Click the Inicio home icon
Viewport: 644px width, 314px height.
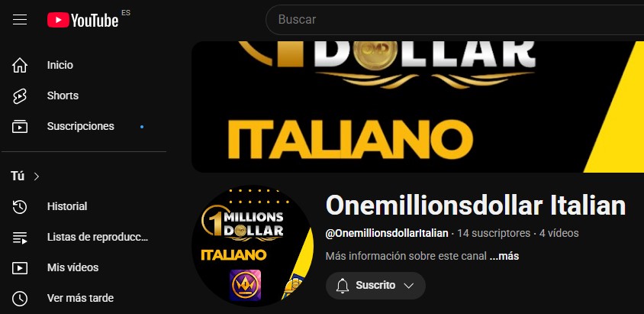tap(20, 66)
